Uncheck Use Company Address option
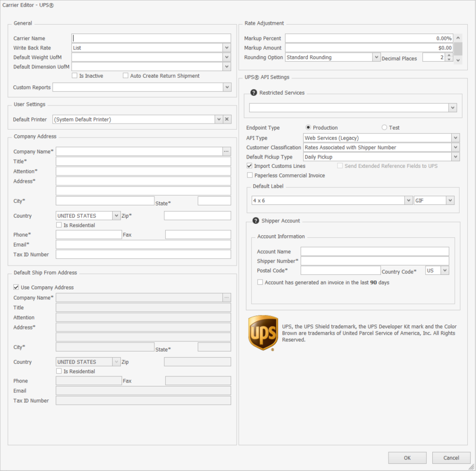Image resolution: width=476 pixels, height=471 pixels. point(16,287)
